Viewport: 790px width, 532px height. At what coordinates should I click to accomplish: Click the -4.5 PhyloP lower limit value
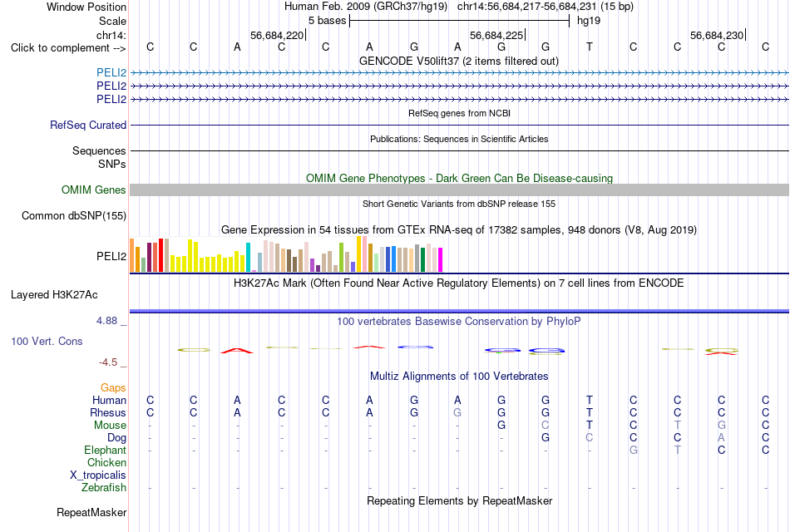pos(108,362)
